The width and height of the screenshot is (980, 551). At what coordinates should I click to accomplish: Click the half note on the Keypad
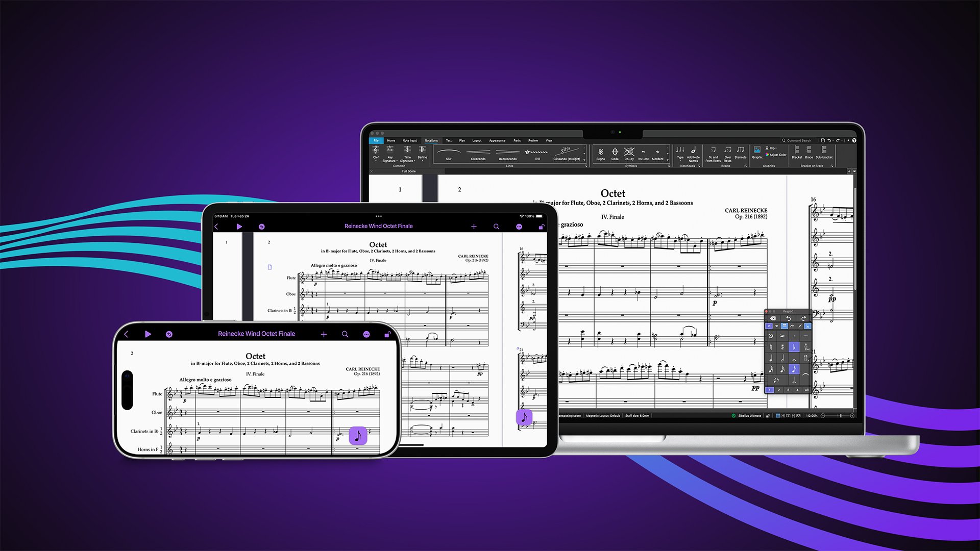pos(782,358)
